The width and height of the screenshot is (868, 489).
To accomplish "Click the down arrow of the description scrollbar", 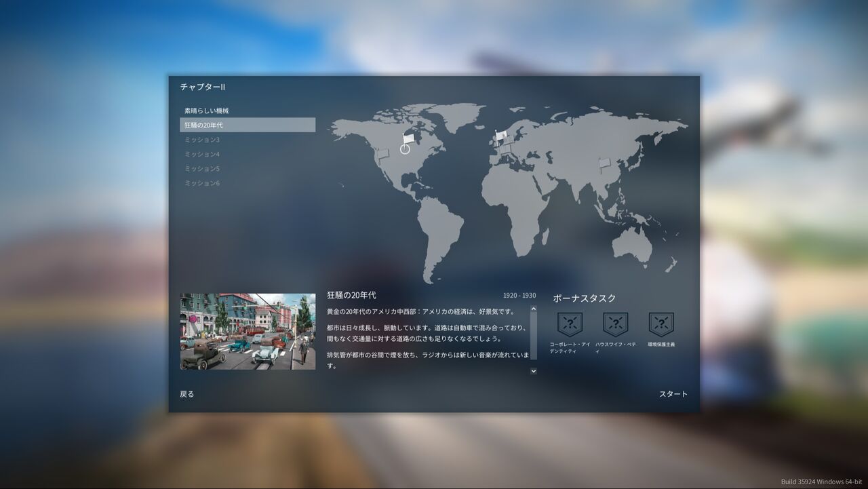I will tap(534, 371).
